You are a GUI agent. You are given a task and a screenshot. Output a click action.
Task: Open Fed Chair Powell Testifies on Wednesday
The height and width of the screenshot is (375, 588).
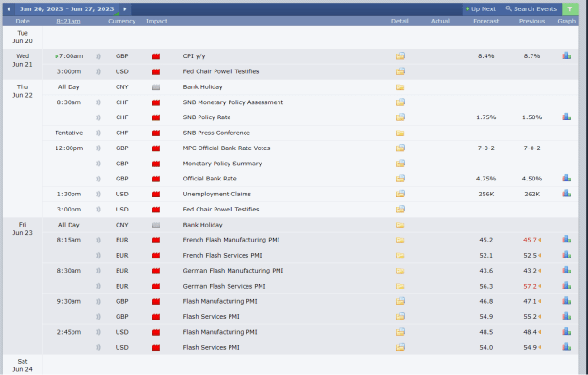pos(221,71)
